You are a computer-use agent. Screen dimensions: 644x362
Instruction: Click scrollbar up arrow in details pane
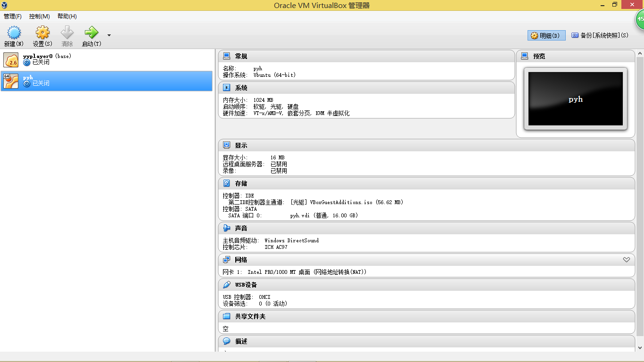click(640, 53)
